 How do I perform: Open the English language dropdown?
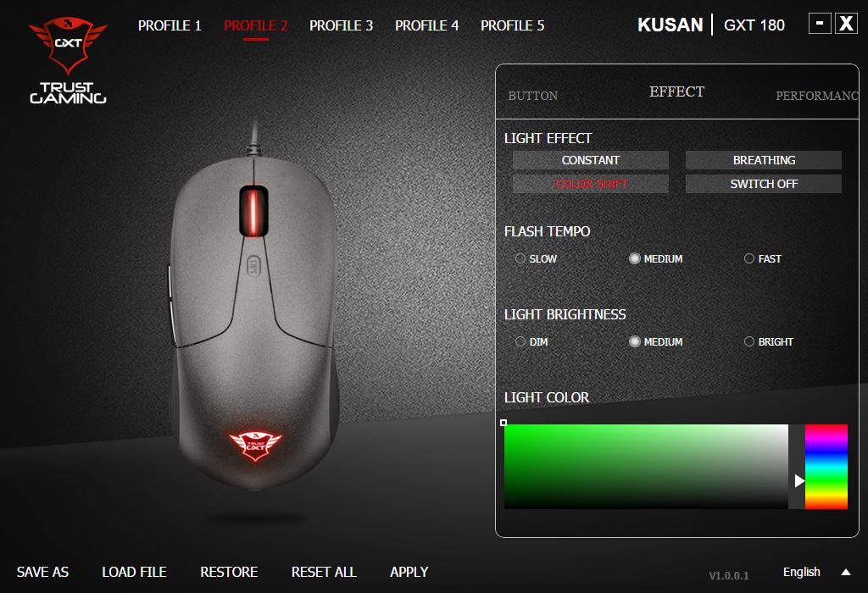coord(801,572)
